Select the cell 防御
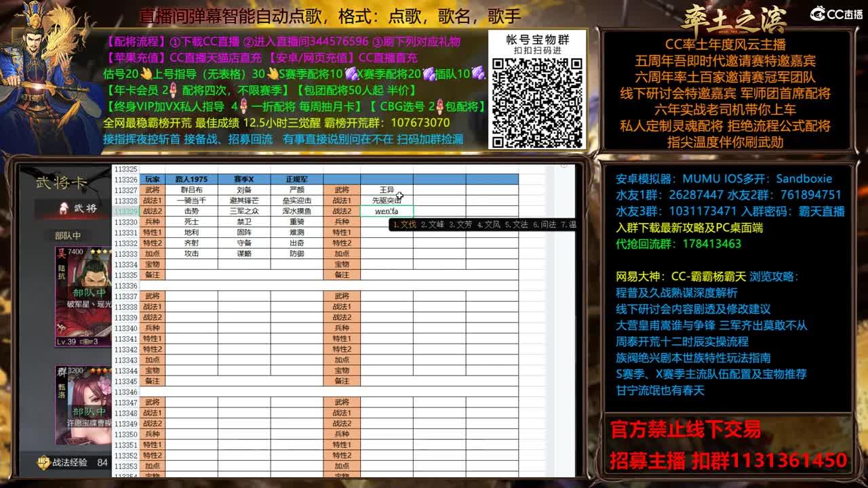868x488 pixels. (296, 253)
